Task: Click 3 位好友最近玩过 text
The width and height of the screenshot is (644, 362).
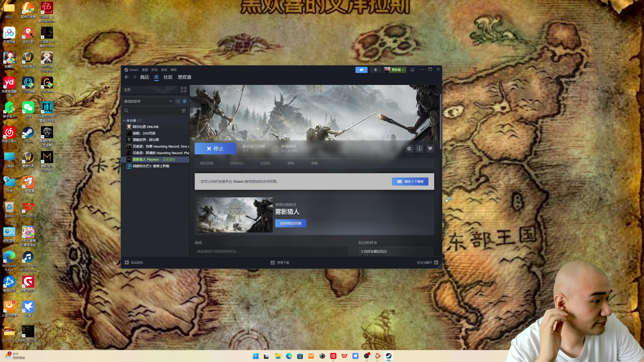Action: click(374, 251)
